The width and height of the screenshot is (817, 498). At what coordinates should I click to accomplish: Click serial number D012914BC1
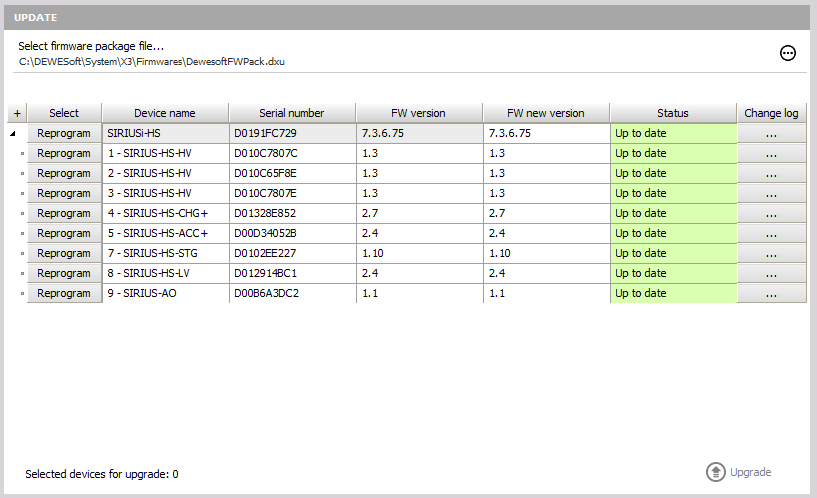click(x=292, y=273)
